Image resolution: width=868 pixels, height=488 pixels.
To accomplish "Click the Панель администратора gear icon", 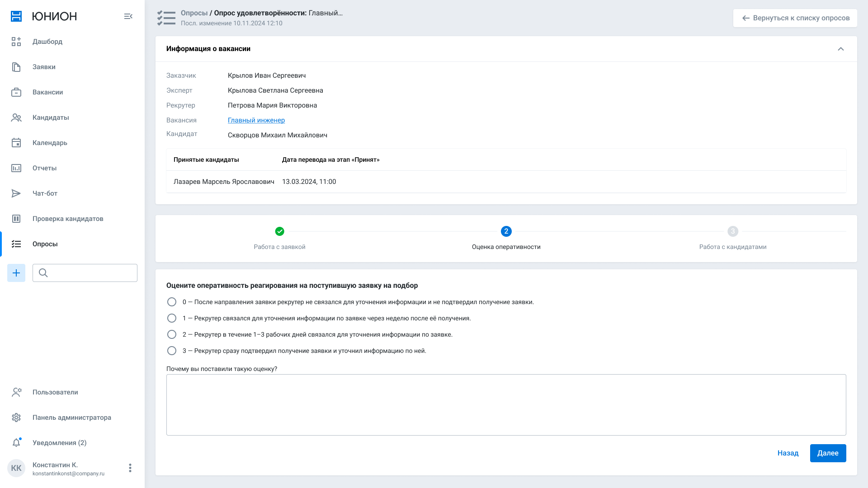I will (x=16, y=418).
